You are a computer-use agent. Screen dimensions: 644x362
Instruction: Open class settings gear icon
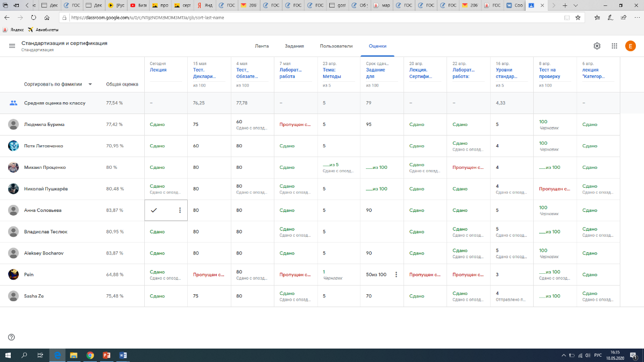point(597,46)
